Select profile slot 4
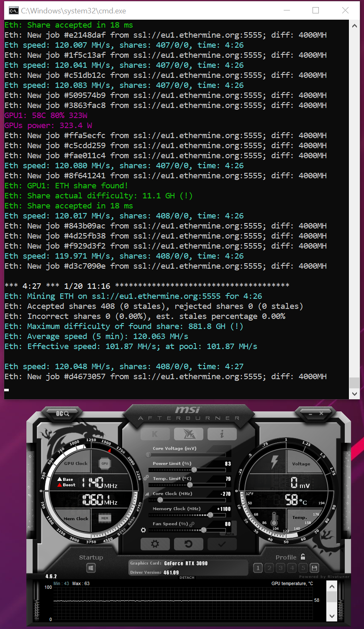 tap(292, 568)
